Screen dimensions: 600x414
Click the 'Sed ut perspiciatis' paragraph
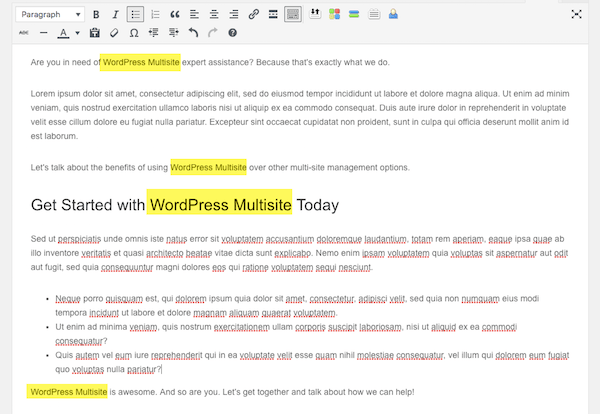pos(299,253)
